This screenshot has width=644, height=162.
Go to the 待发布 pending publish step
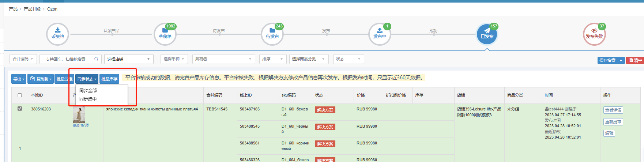pos(272,34)
